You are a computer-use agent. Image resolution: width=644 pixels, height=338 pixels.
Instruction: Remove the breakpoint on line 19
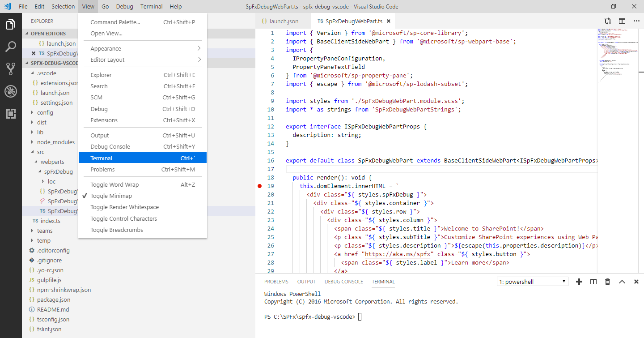point(260,186)
